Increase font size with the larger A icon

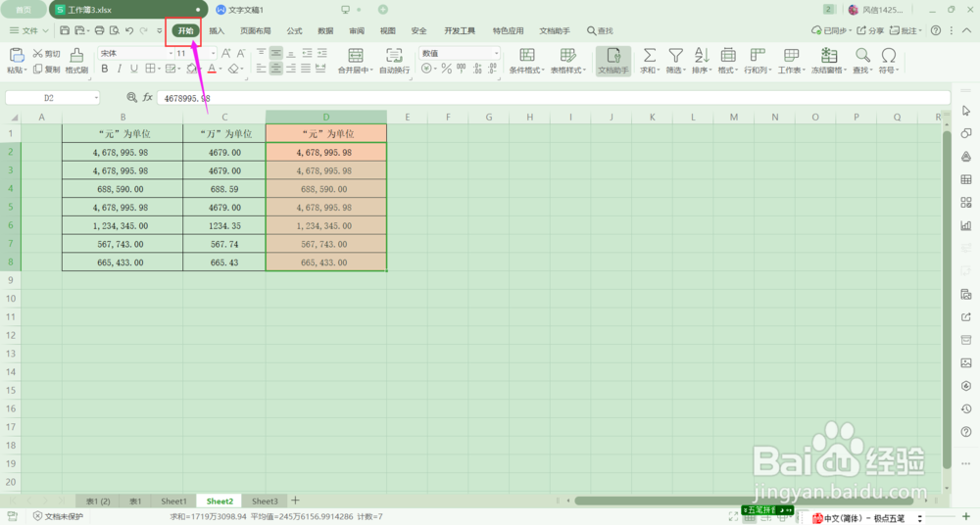click(225, 54)
